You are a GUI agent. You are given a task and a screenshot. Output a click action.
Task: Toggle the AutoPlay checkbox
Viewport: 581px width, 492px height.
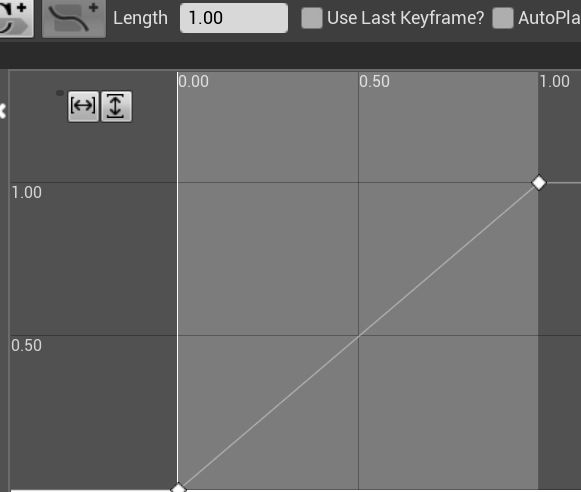(x=503, y=18)
